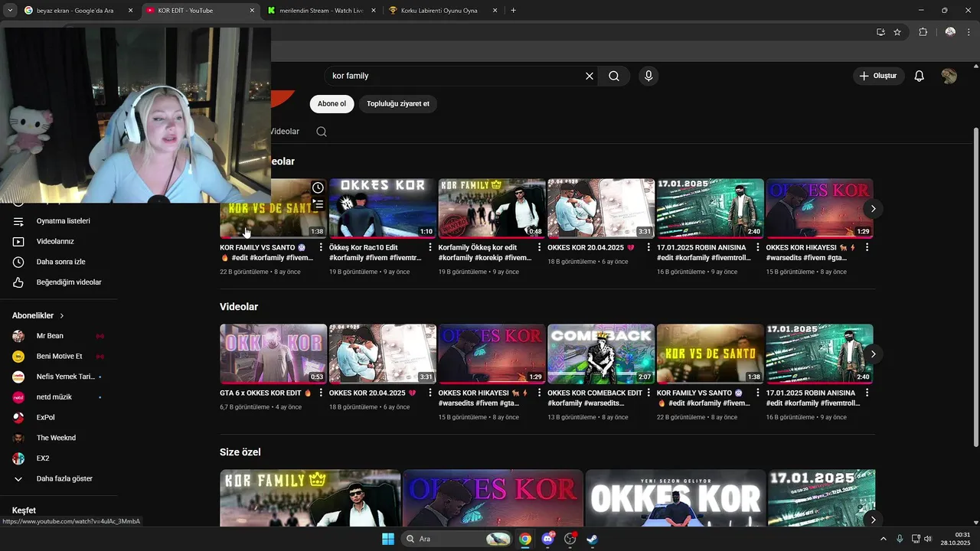Open more options for Ökkeş Kor Rac10 Edit
Screen dimensions: 980x551
[430, 248]
